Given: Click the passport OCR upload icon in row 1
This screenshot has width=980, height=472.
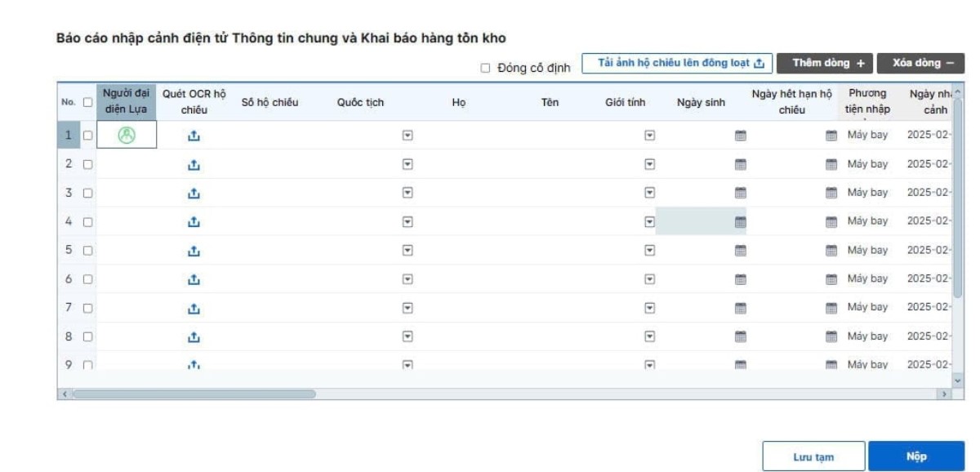Looking at the screenshot, I should (x=194, y=136).
